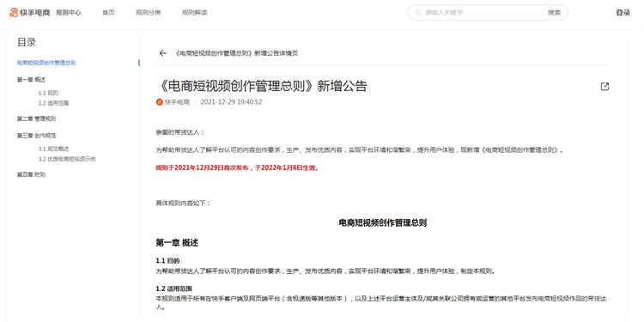
Task: Open the share/external link icon
Action: click(x=605, y=86)
